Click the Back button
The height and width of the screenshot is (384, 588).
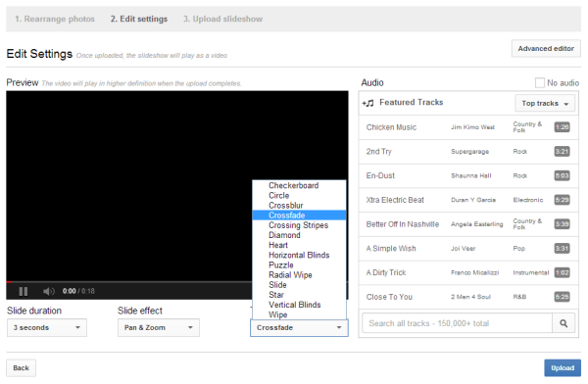[x=21, y=368]
